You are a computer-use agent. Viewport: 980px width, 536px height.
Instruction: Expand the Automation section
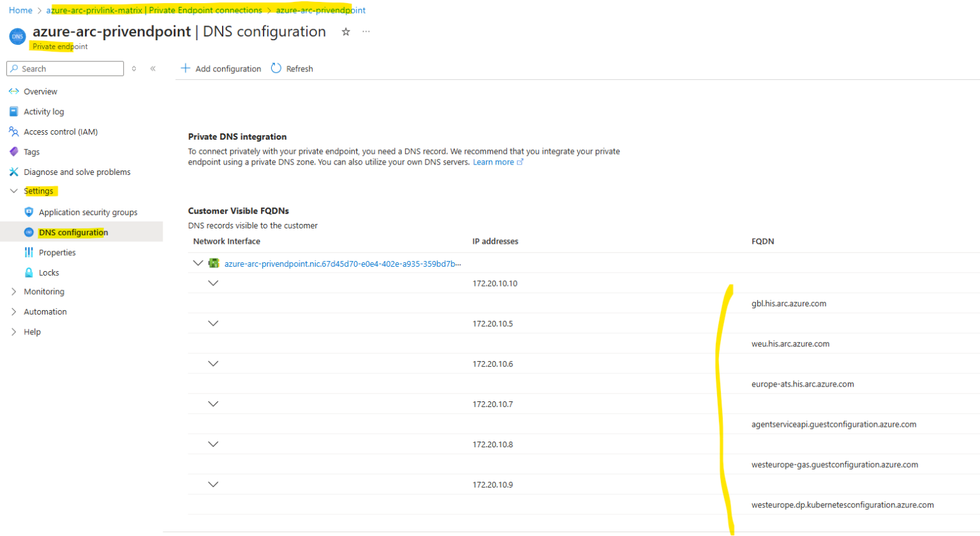(x=13, y=311)
